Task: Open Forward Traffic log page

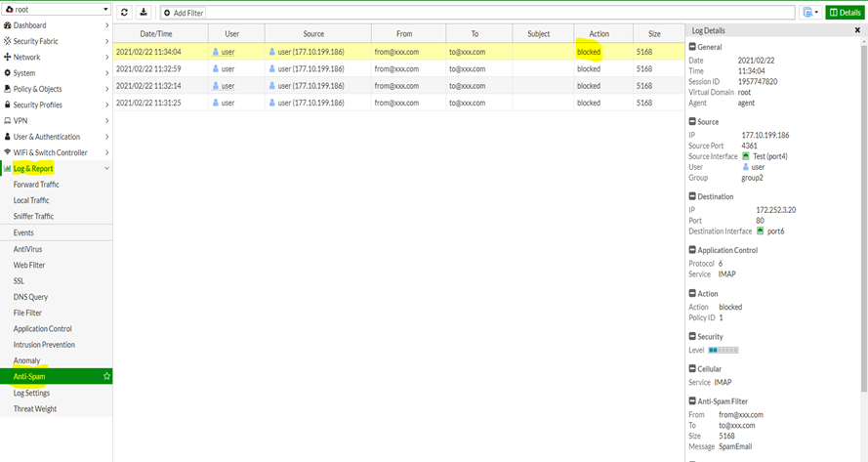Action: pyautogui.click(x=36, y=185)
